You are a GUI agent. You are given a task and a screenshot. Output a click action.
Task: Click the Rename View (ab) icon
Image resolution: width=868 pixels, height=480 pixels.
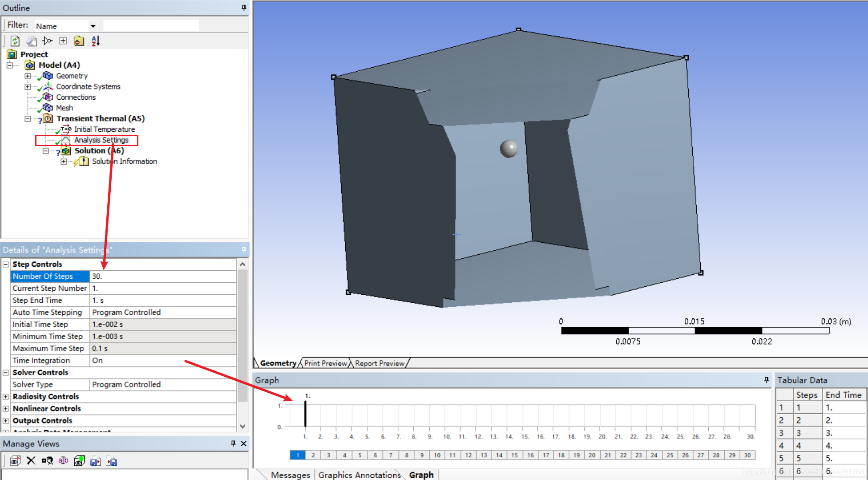[63, 461]
